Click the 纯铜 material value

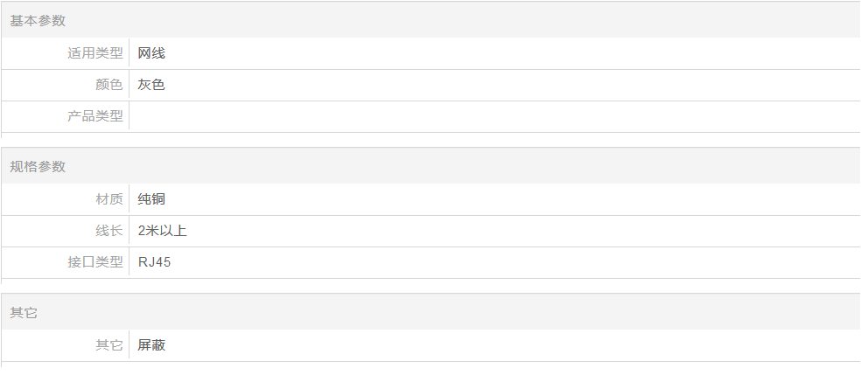(x=151, y=199)
